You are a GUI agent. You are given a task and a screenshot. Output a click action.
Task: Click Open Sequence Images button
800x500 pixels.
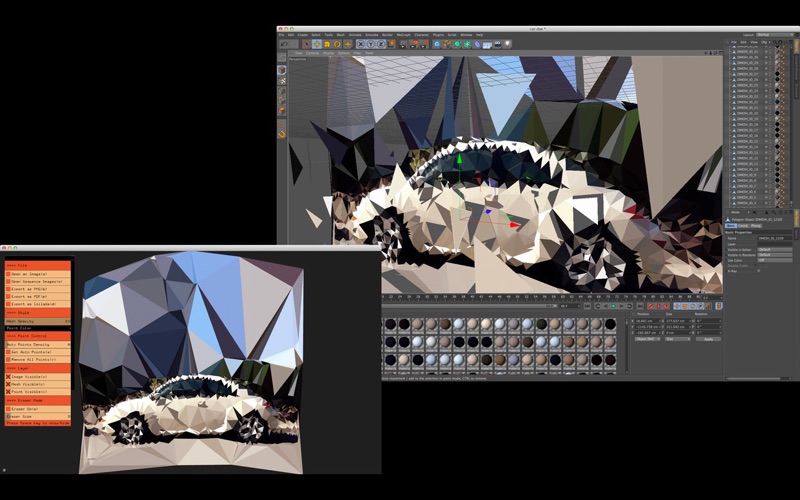38,281
